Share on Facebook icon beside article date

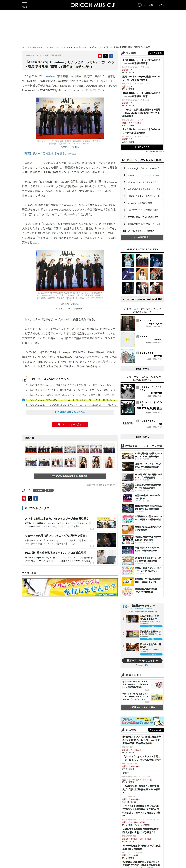pos(111,56)
